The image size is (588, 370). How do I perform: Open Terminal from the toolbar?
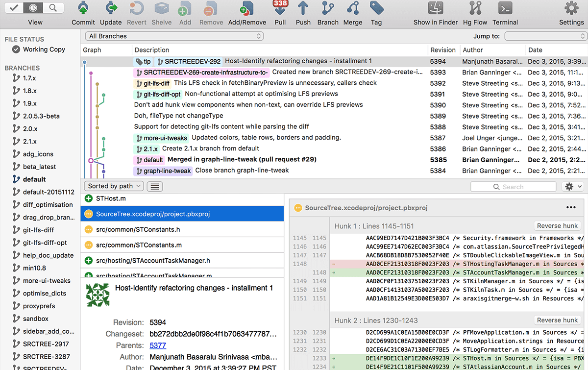click(505, 8)
